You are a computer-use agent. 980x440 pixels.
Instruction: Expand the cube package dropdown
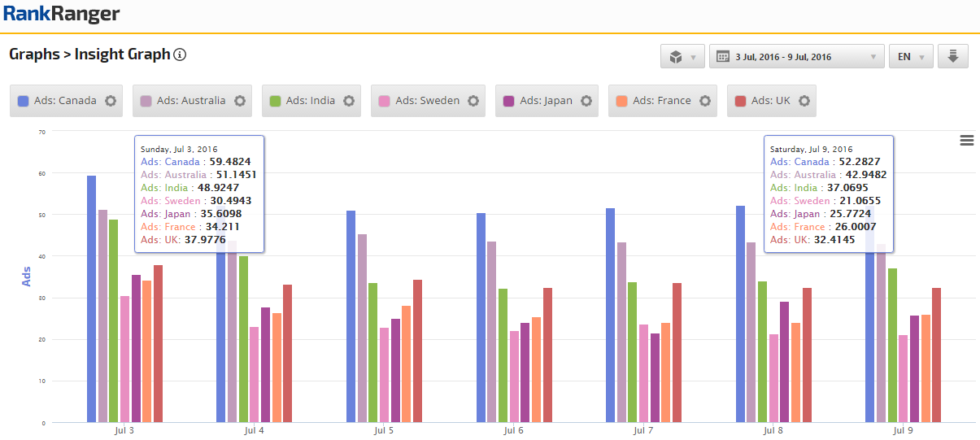682,57
